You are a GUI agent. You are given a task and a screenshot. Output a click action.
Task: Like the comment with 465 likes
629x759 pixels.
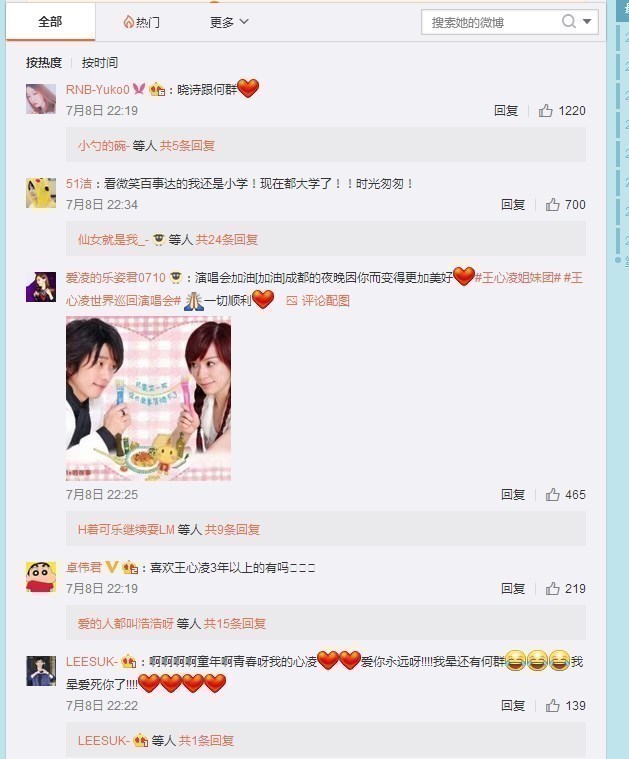pyautogui.click(x=552, y=495)
